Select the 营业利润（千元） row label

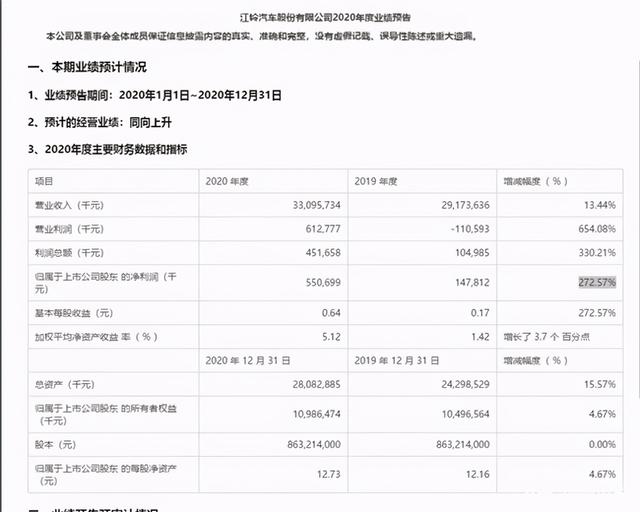[x=69, y=229]
